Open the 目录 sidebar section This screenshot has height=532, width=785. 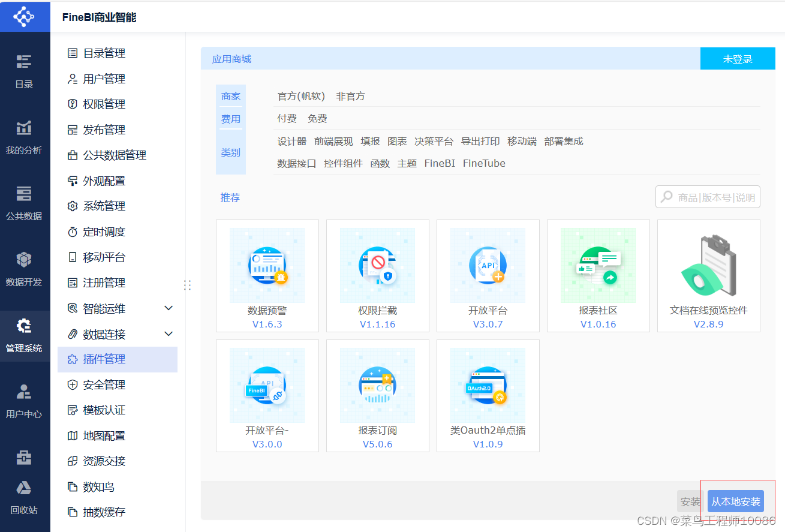[x=24, y=71]
